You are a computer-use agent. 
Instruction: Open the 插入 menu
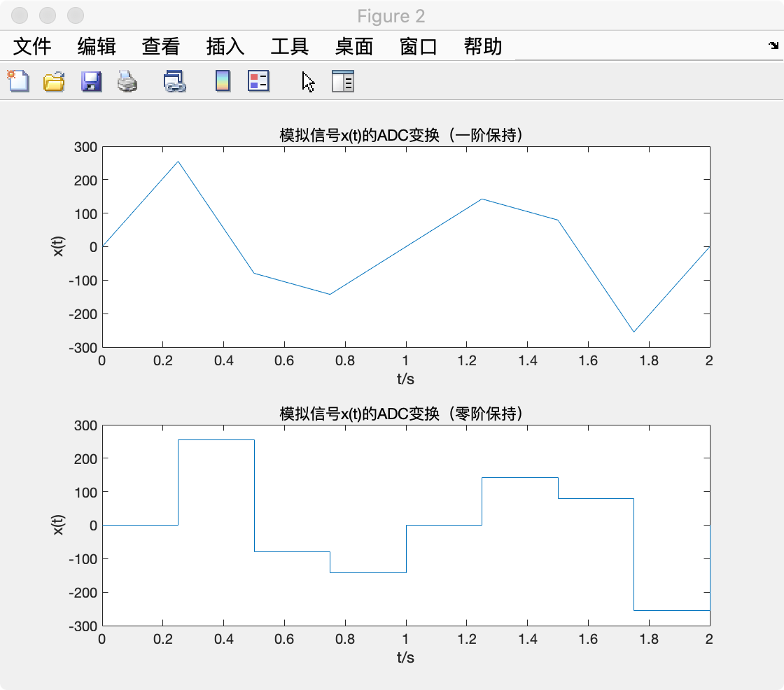(225, 46)
